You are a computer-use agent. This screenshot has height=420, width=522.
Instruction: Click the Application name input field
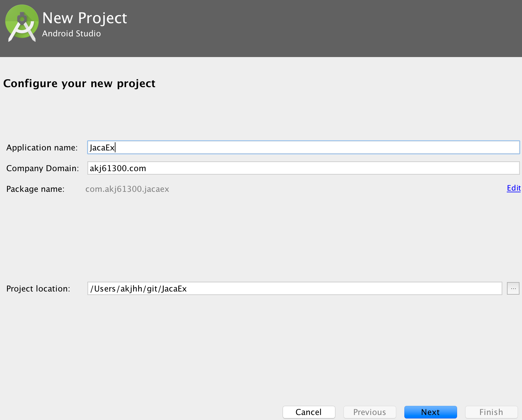click(303, 147)
